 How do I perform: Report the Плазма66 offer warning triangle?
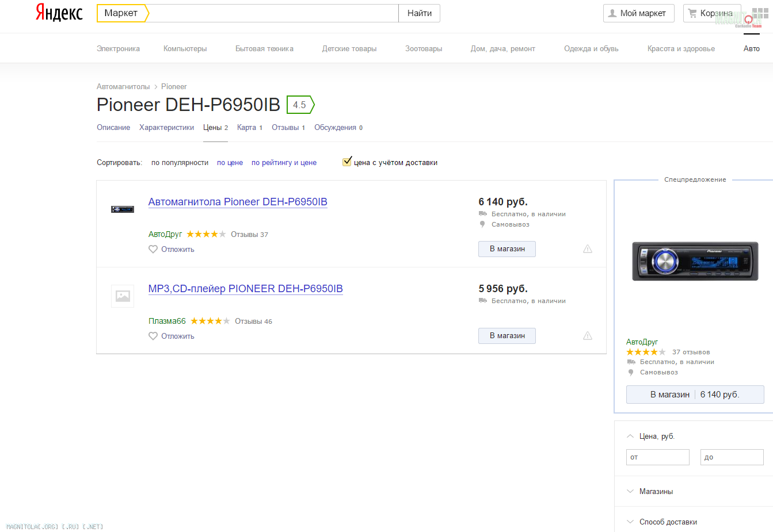tap(588, 336)
